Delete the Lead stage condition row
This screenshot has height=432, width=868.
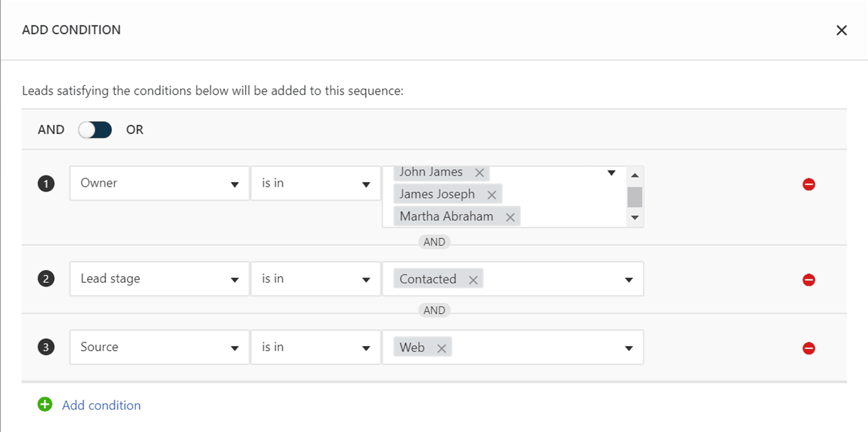(808, 280)
